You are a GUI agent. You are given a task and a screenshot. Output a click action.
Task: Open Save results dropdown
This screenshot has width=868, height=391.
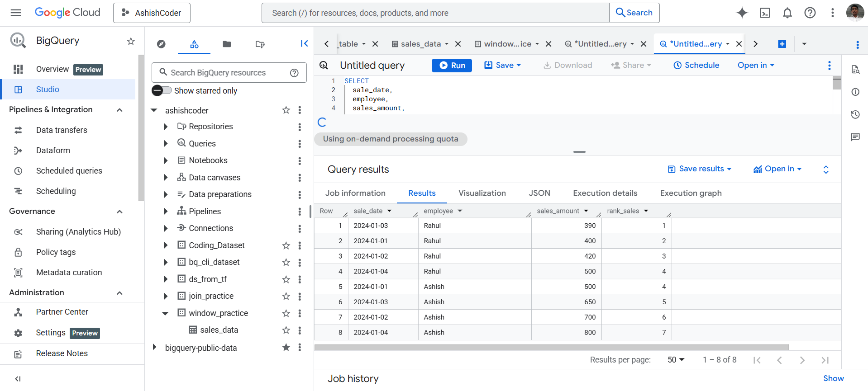pos(700,169)
